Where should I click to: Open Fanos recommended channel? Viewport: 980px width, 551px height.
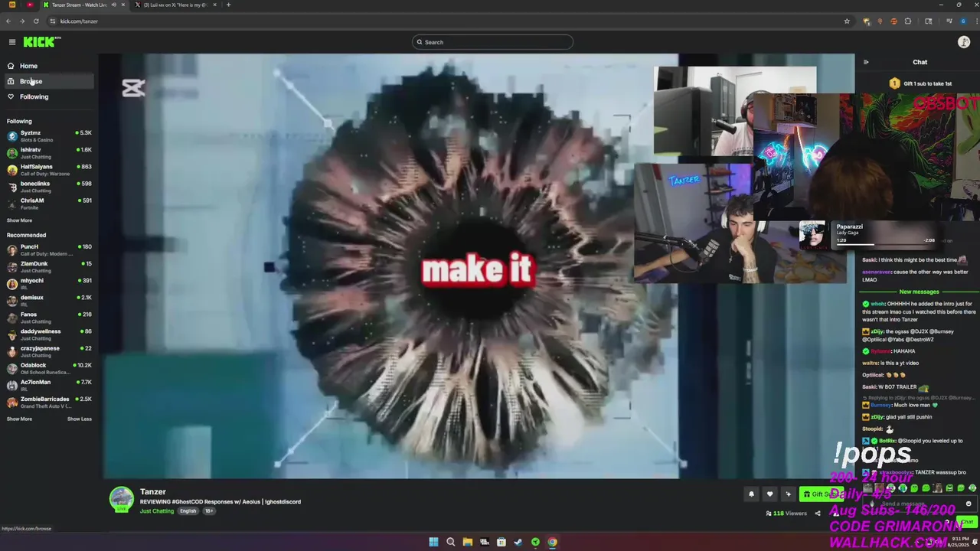(49, 318)
